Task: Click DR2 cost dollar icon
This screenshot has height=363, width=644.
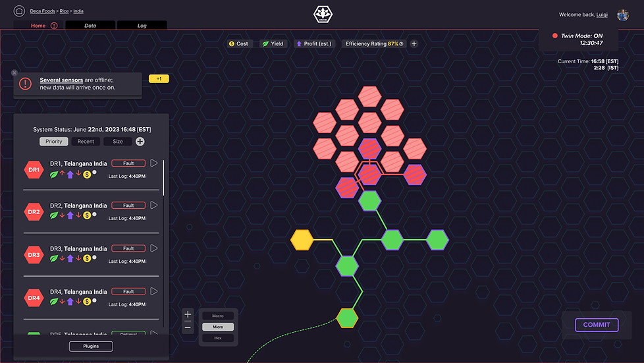Action: click(87, 215)
